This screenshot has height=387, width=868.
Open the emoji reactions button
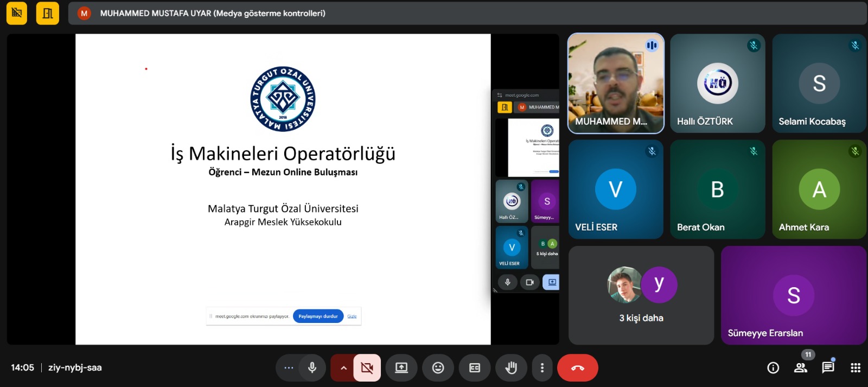click(438, 368)
